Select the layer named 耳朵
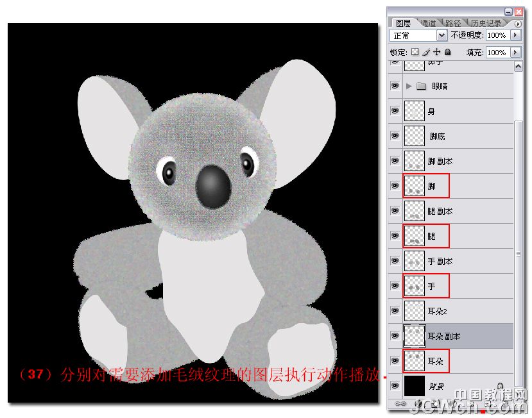 coord(436,362)
